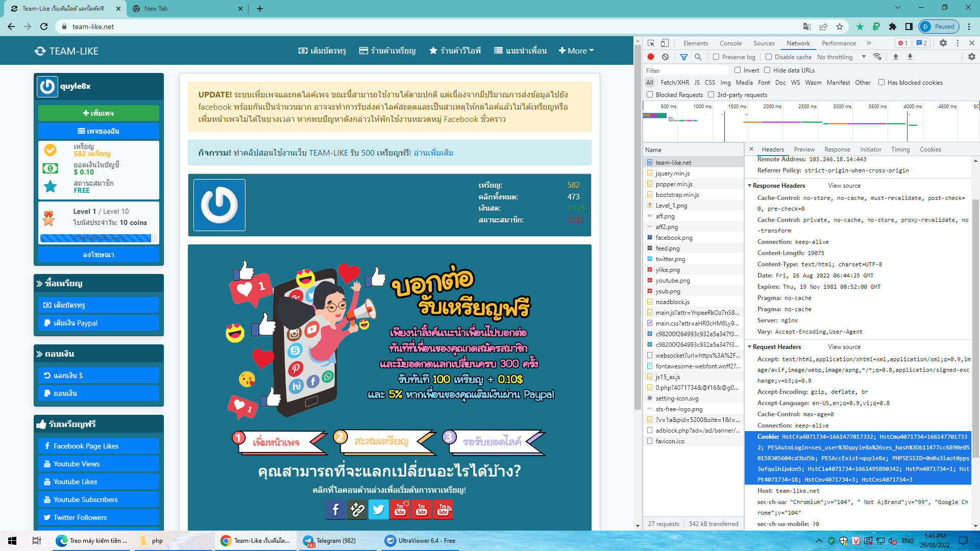
Task: Click View source next to Response Headers
Action: (844, 186)
